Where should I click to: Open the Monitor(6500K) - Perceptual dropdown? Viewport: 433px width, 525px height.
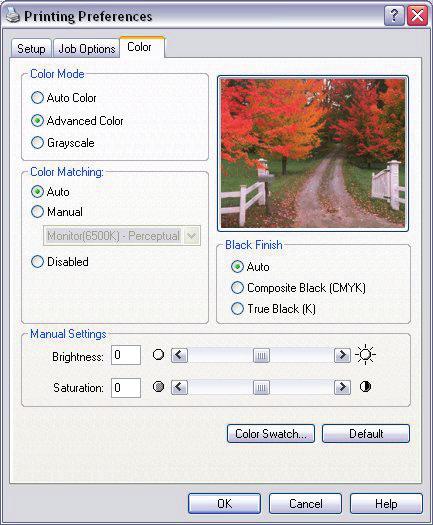(x=122, y=236)
